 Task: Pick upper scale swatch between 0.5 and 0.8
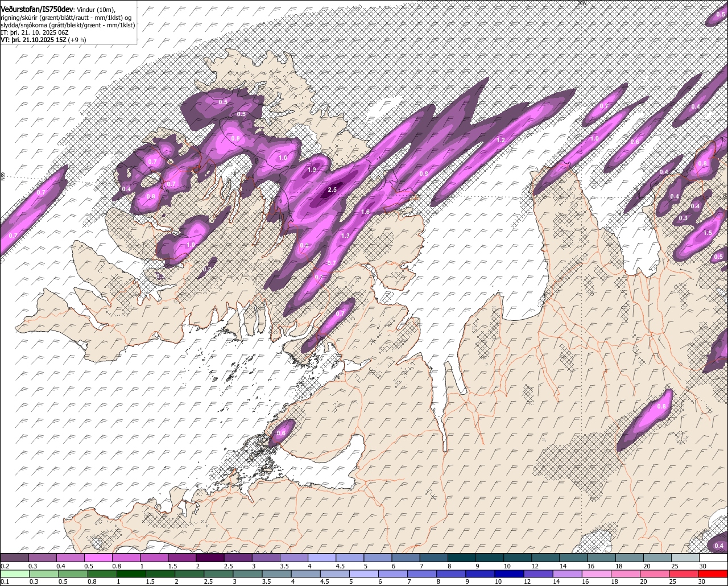(x=98, y=558)
